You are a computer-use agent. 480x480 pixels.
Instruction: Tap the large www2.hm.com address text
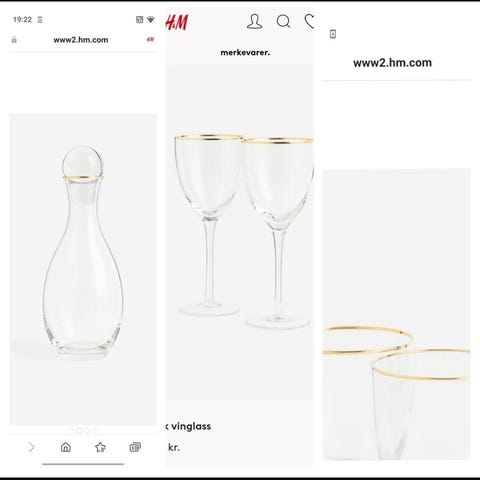(x=392, y=63)
